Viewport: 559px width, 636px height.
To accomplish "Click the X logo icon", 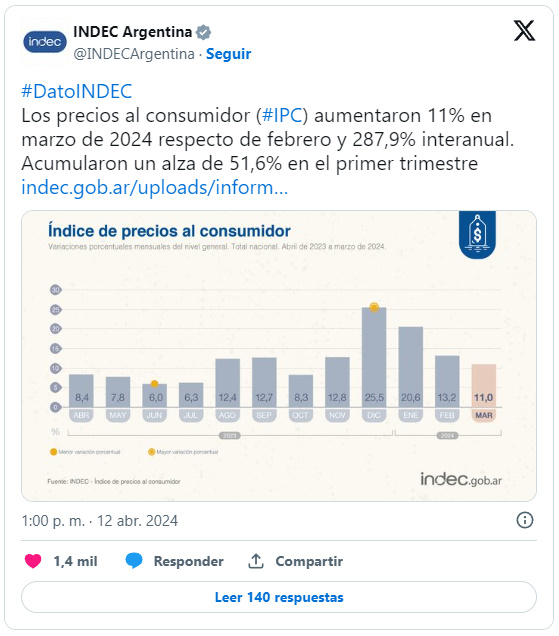I will [x=524, y=30].
